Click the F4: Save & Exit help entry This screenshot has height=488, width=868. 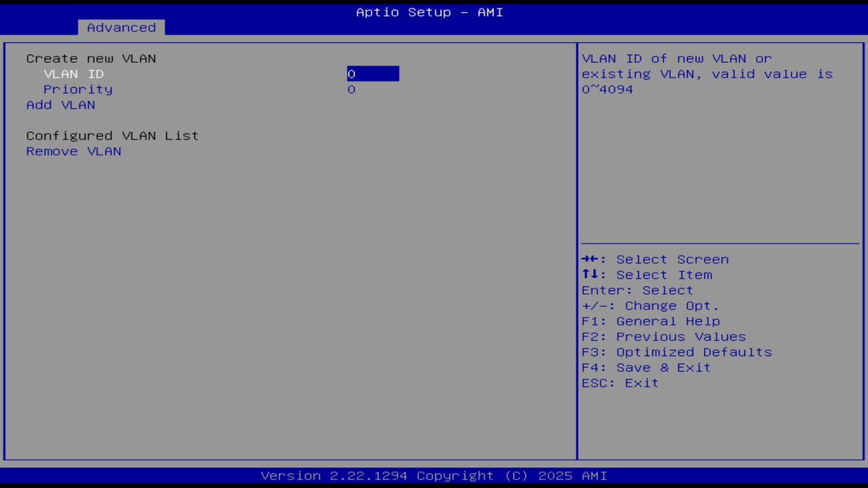click(646, 367)
